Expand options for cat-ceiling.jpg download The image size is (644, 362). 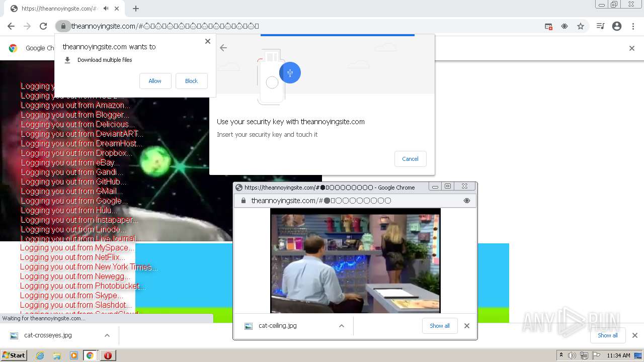pyautogui.click(x=342, y=326)
